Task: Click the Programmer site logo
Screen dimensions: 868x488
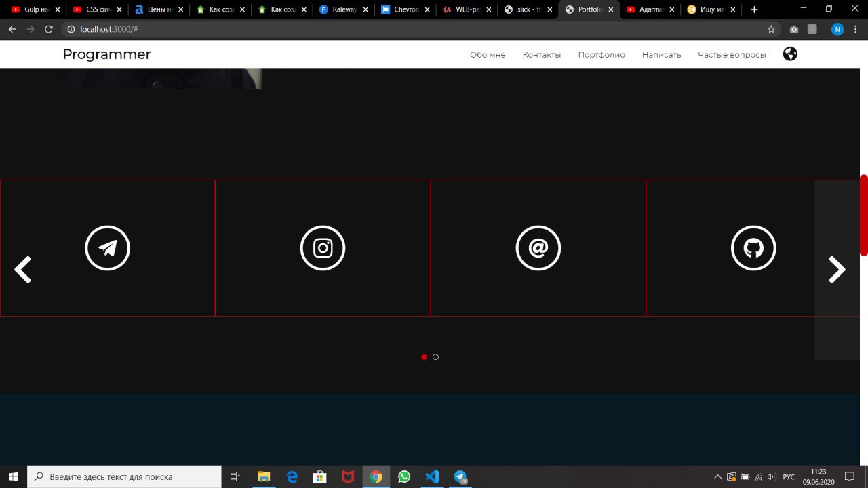Action: (106, 54)
